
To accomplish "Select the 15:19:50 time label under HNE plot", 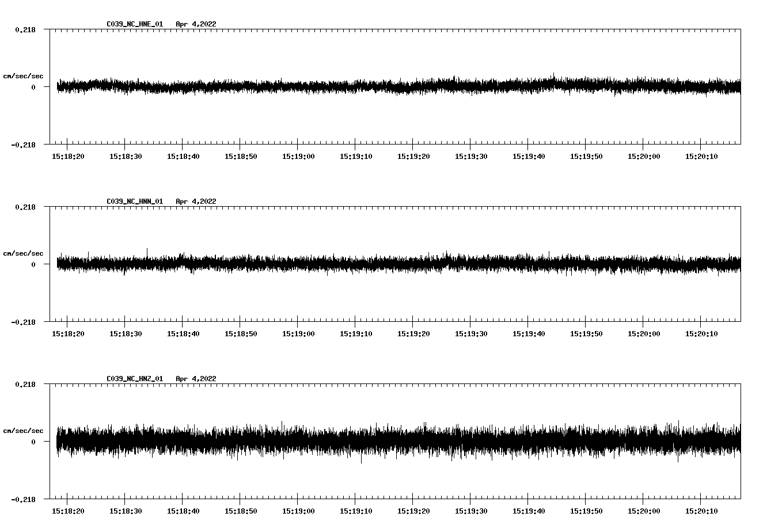I will (x=586, y=157).
